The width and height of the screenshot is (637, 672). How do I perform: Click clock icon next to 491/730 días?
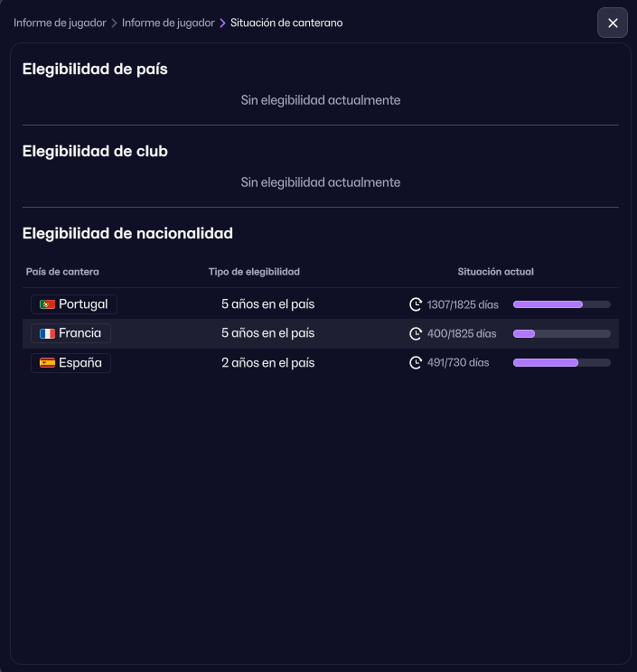coord(416,363)
